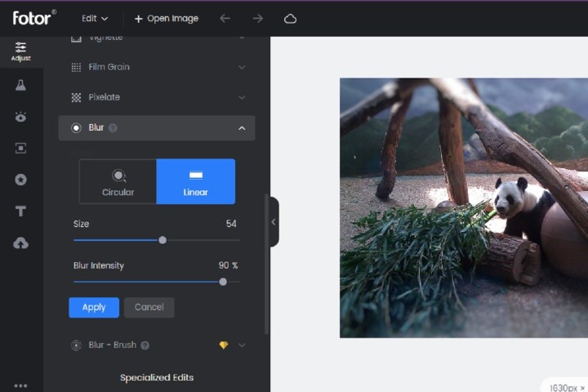588x392 pixels.
Task: Click the Pixelate checkered icon
Action: tap(76, 97)
